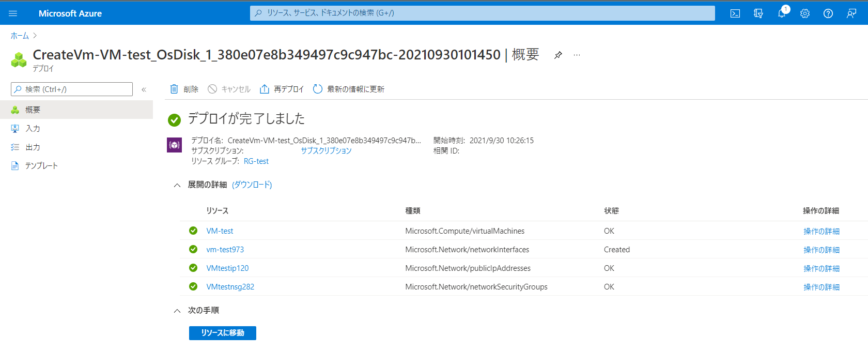Click the リソースに移動 button
The width and height of the screenshot is (868, 351).
[x=223, y=333]
